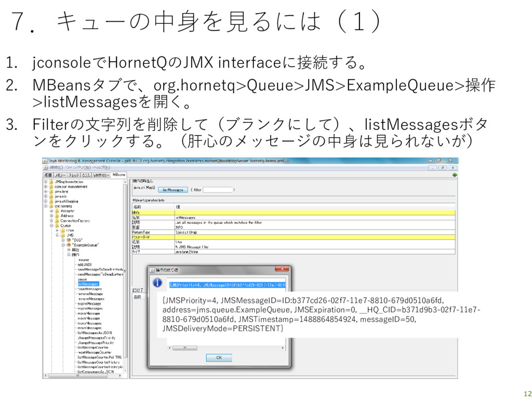Expand the 属性 node under ExampleQueue
The width and height of the screenshot is (532, 399).
(x=69, y=250)
